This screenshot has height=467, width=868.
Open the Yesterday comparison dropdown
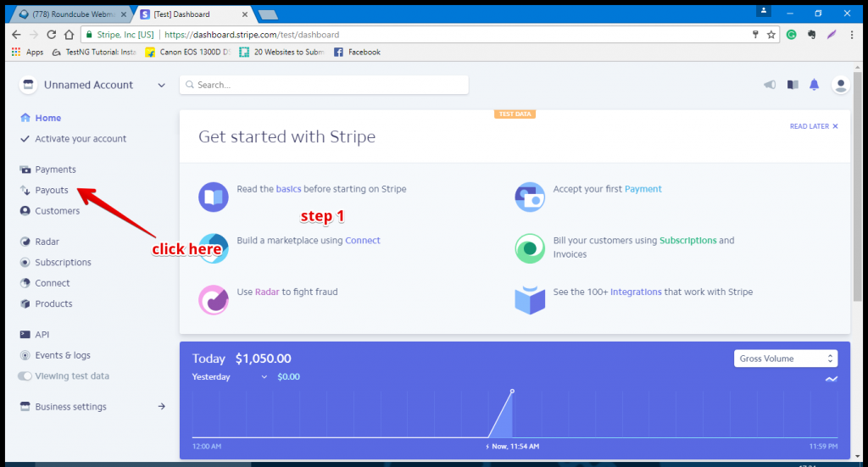(x=229, y=377)
